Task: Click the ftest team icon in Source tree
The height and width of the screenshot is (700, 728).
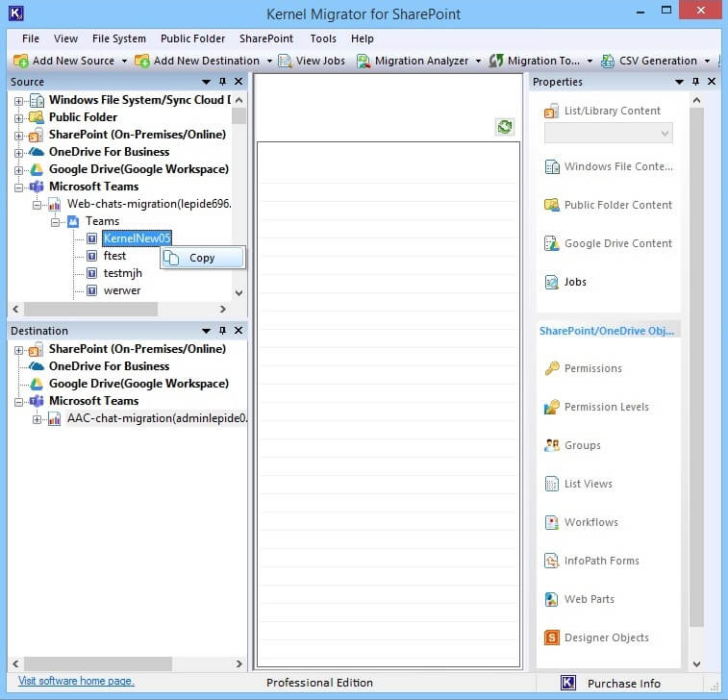Action: pyautogui.click(x=92, y=256)
